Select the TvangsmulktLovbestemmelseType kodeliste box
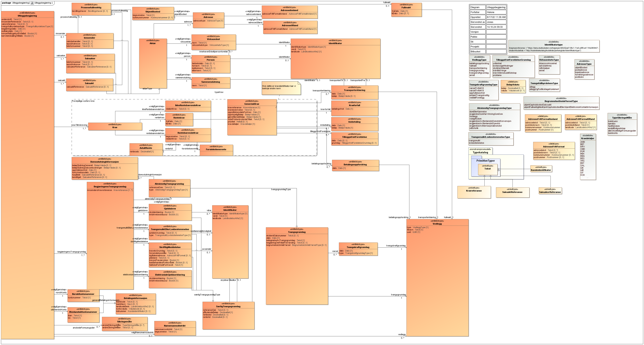This screenshot has width=644, height=345. pyautogui.click(x=491, y=139)
